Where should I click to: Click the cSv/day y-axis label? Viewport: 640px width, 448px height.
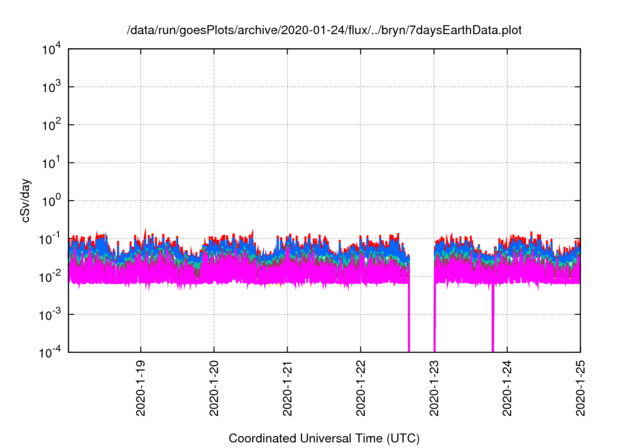click(x=25, y=200)
